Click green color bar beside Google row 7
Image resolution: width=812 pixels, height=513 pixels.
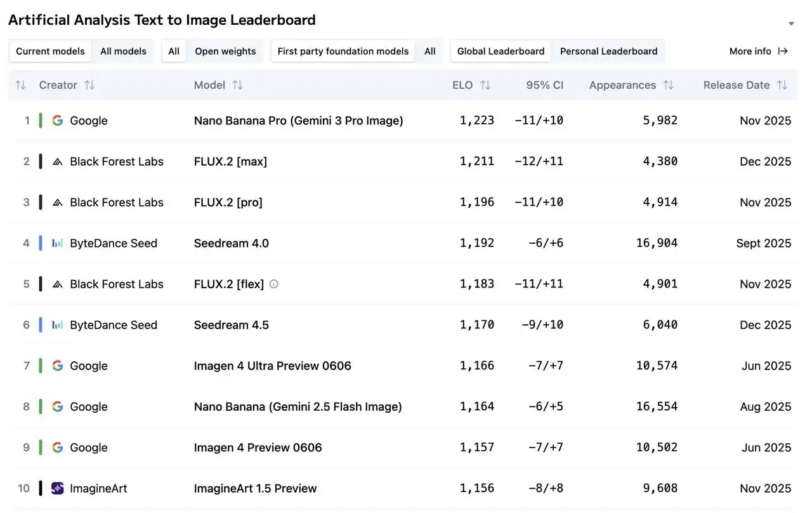click(x=41, y=366)
